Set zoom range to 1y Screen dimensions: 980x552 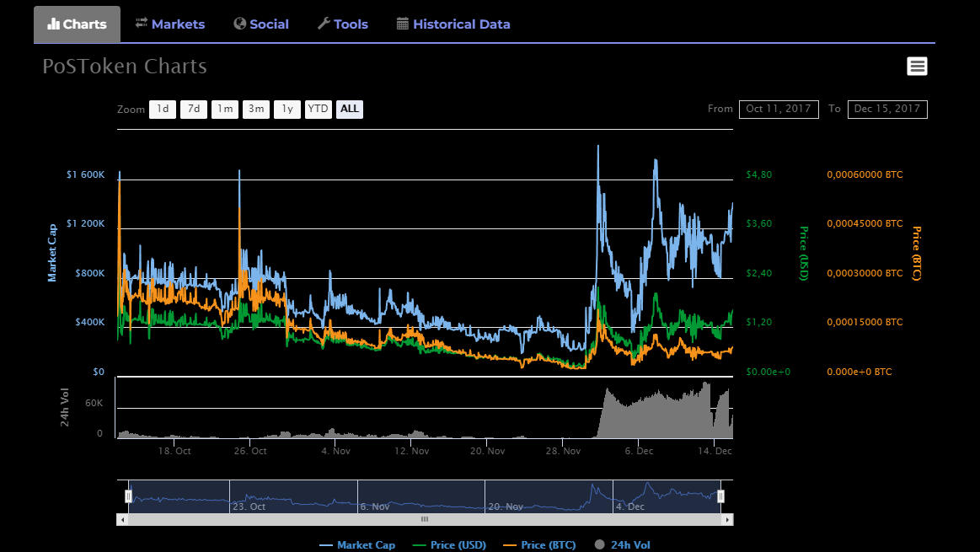click(x=287, y=109)
